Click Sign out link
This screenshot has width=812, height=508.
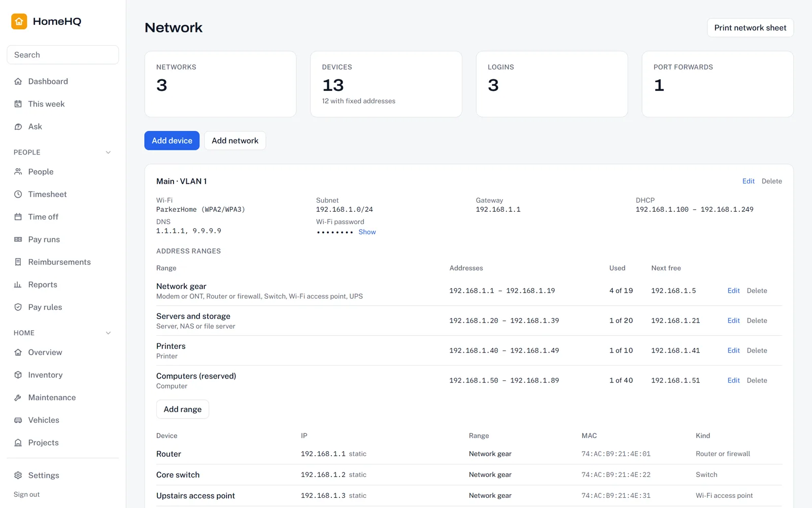click(26, 494)
